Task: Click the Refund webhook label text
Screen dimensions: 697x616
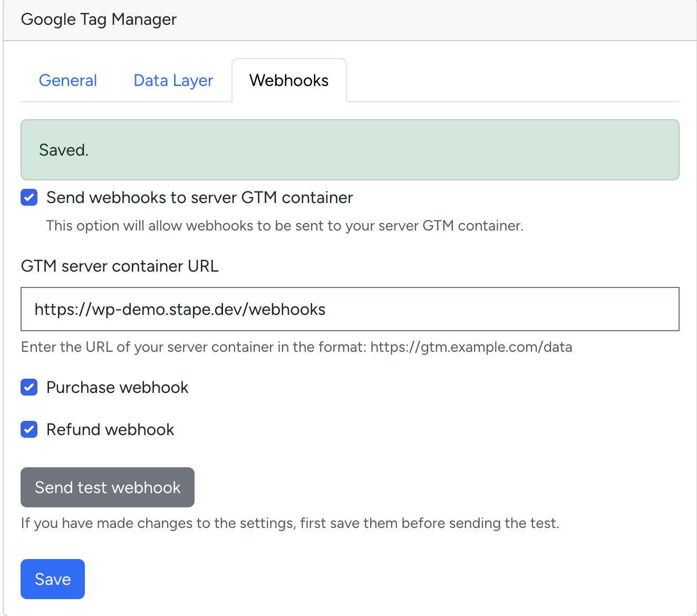Action: (110, 429)
